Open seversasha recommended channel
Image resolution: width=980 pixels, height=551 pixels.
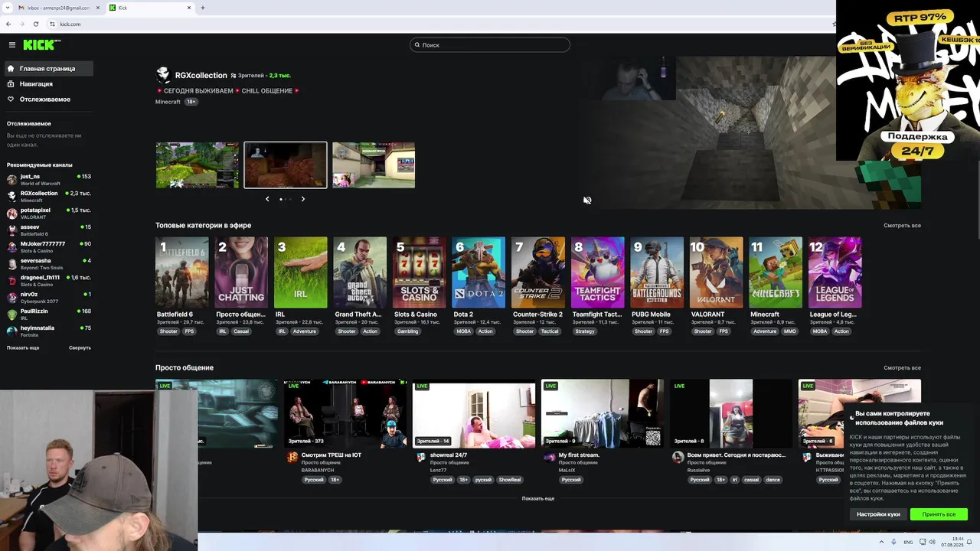point(49,263)
